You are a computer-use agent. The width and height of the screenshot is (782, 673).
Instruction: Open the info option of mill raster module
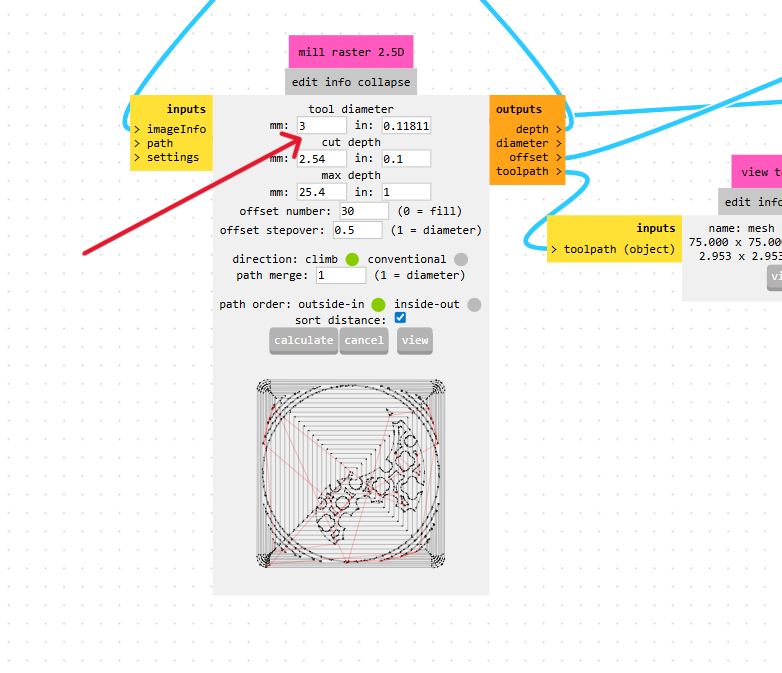pos(338,82)
